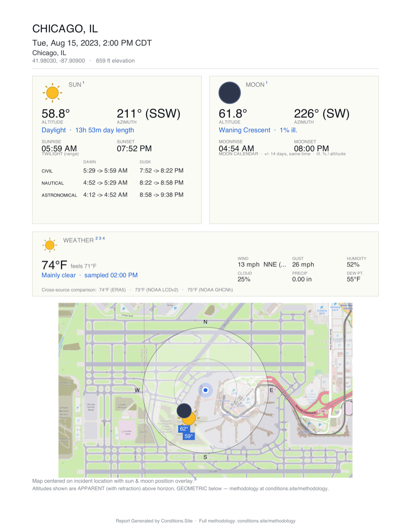Open map caption footnote 5

point(195,479)
